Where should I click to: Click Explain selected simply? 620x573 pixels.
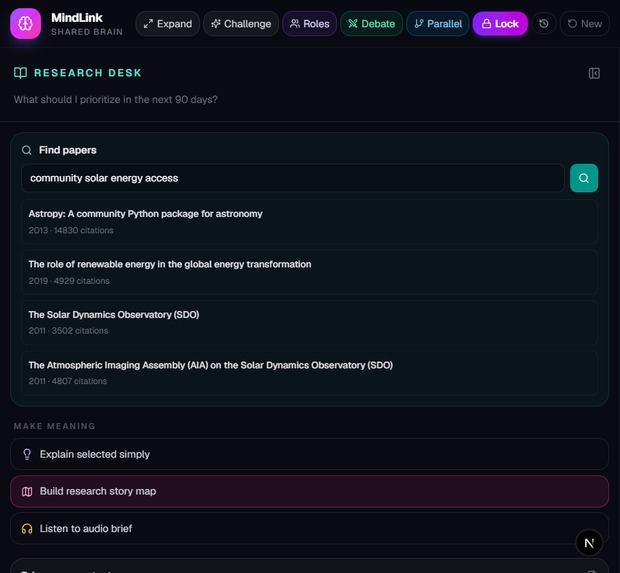[x=309, y=454]
